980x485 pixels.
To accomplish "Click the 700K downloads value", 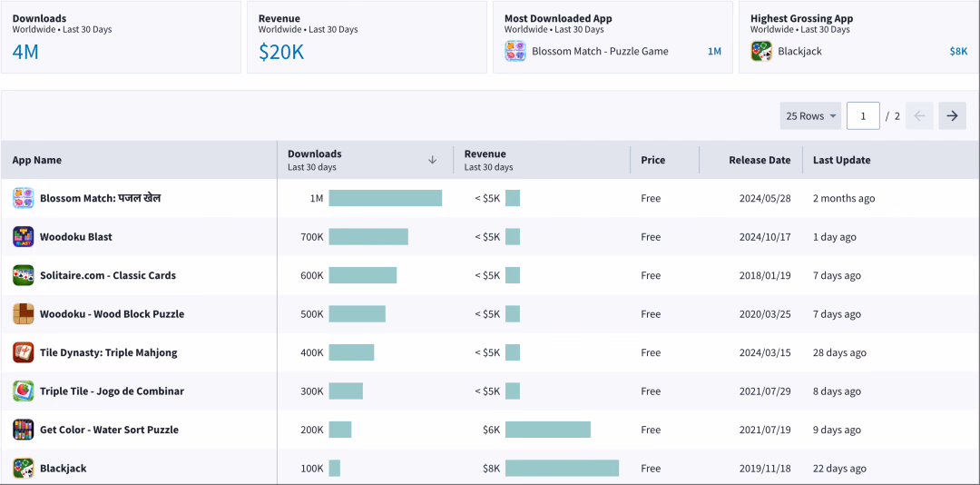I will click(x=312, y=236).
